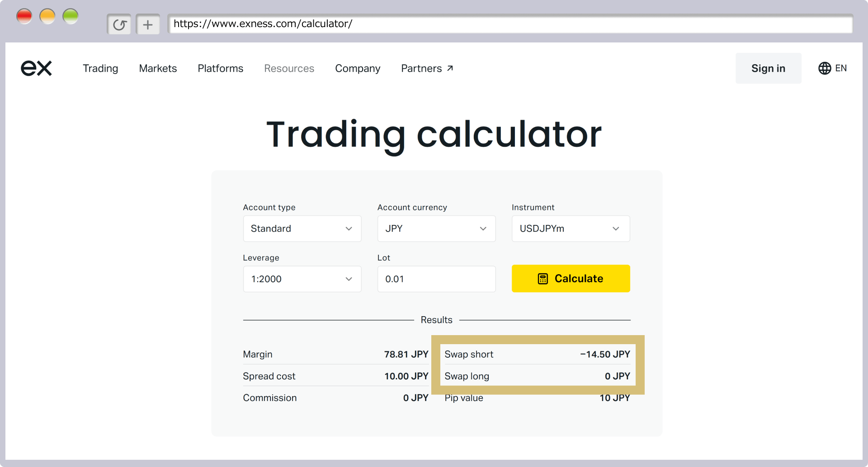Open the Resources menu

point(289,68)
